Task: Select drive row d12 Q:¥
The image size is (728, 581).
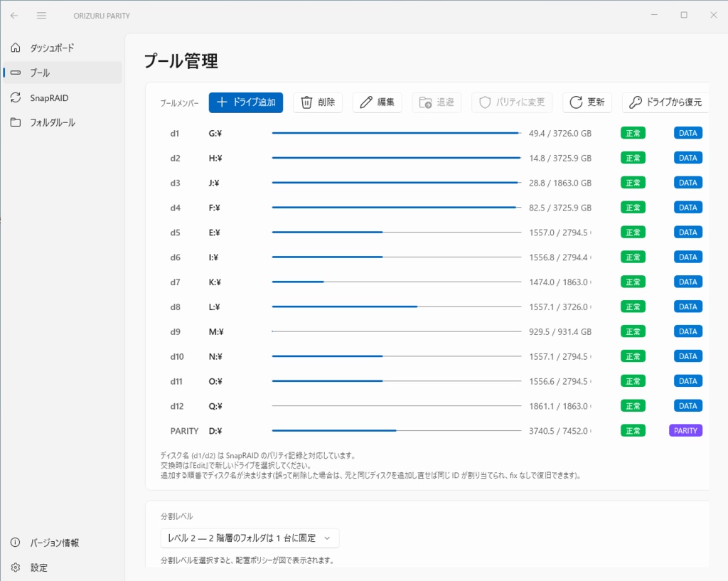Action: pyautogui.click(x=434, y=406)
